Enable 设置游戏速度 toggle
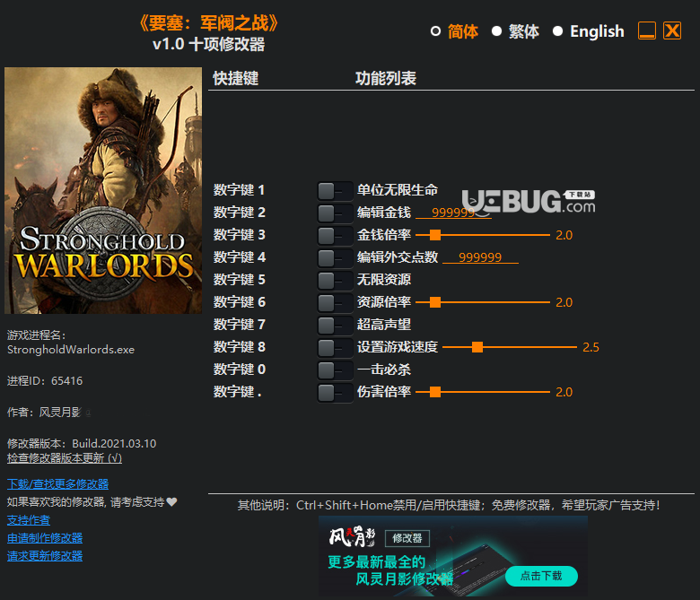The height and width of the screenshot is (600, 700). (336, 347)
